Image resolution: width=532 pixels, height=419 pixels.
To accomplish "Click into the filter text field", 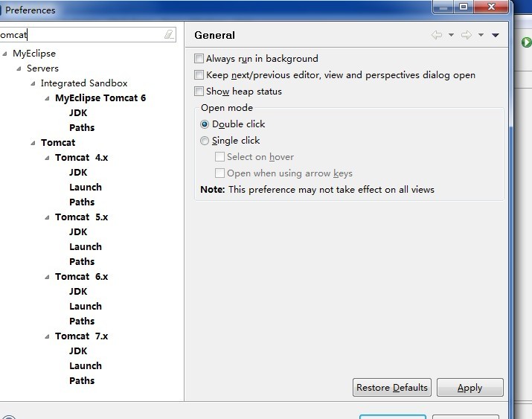I will click(x=82, y=34).
